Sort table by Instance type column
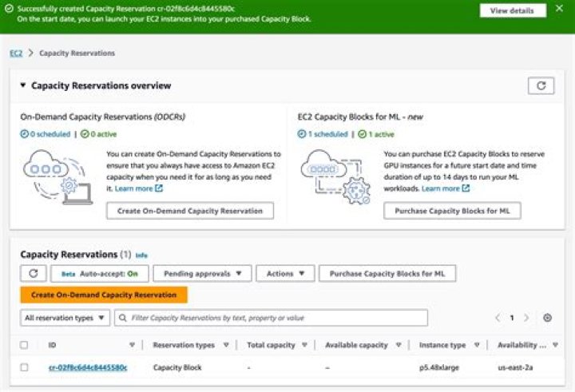575x392 pixels. (478, 346)
